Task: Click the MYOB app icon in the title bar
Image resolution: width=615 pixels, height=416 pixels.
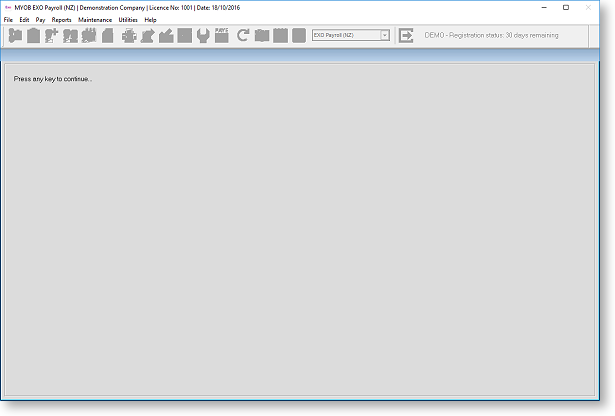Action: [x=7, y=7]
